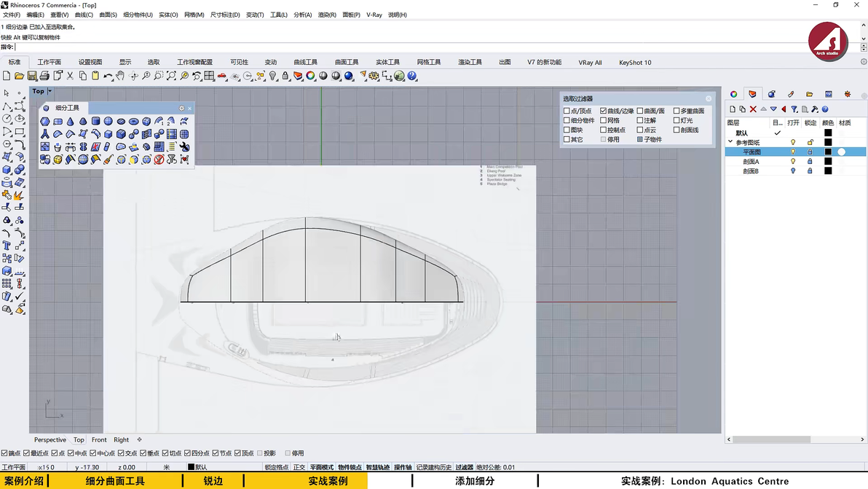Viewport: 868px width, 489px height.
Task: Click the SubD cone icon in 细分工具 panel
Action: (70, 122)
